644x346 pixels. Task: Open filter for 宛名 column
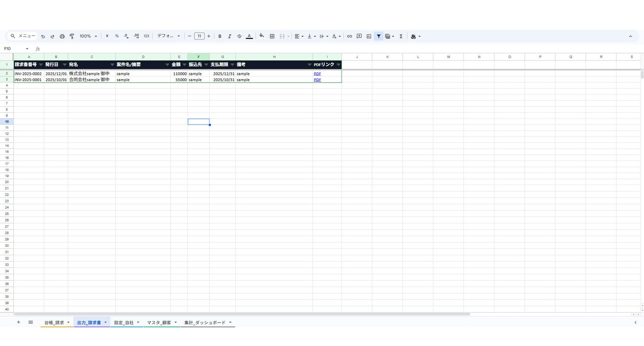112,65
